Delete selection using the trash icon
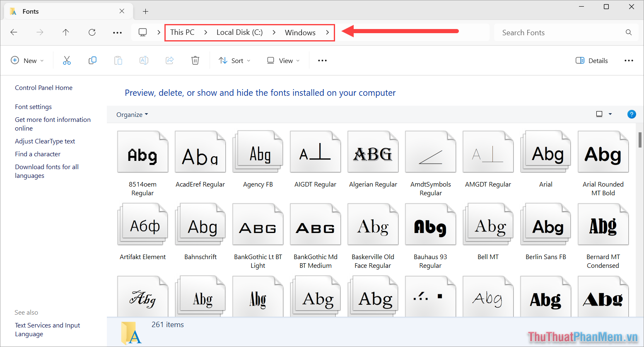 (195, 60)
